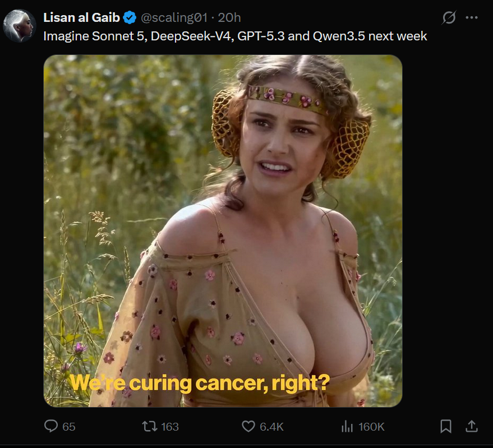
Task: Bookmark this post
Action: pos(446,427)
